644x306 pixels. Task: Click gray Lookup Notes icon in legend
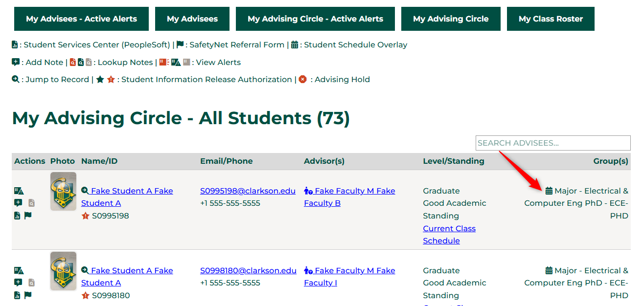(89, 63)
